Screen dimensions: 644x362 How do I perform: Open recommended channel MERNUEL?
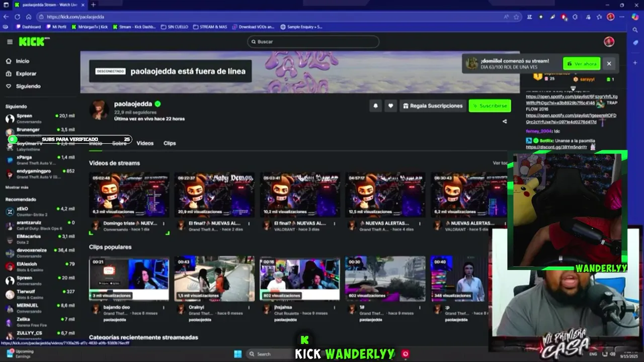[40, 308]
